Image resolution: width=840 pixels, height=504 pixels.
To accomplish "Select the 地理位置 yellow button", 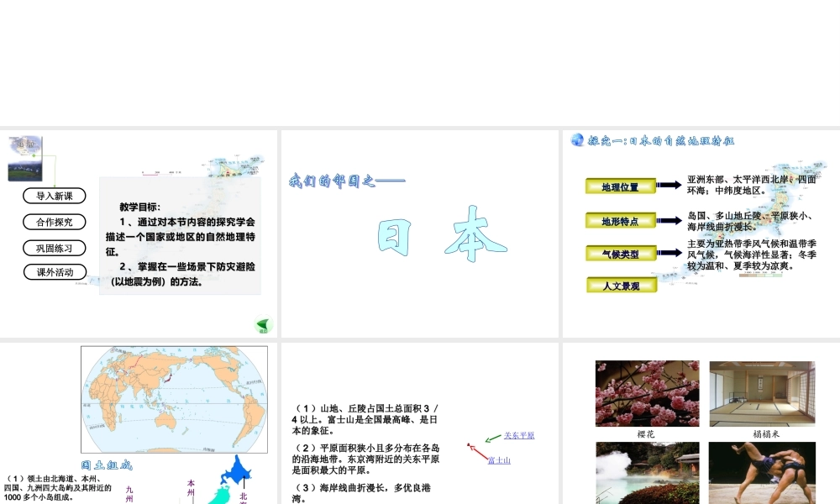I will 621,186.
